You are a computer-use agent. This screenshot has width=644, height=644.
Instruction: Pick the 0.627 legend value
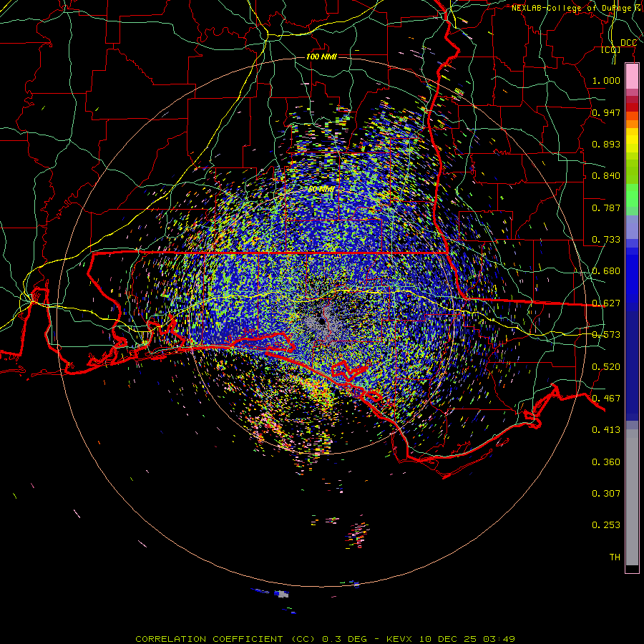click(606, 303)
